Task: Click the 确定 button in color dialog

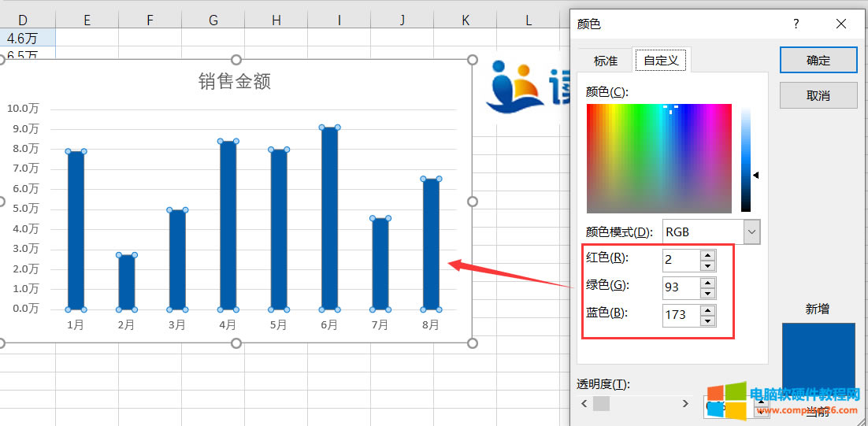Action: coord(818,60)
